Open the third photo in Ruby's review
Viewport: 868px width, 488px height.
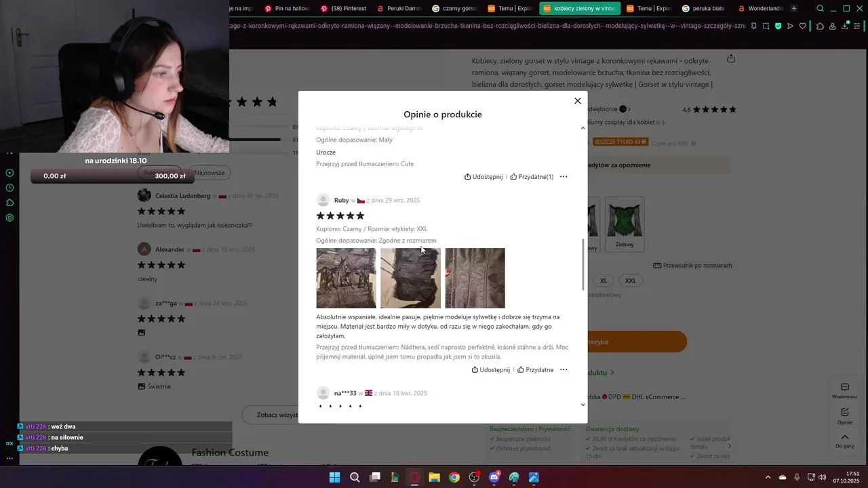[475, 278]
